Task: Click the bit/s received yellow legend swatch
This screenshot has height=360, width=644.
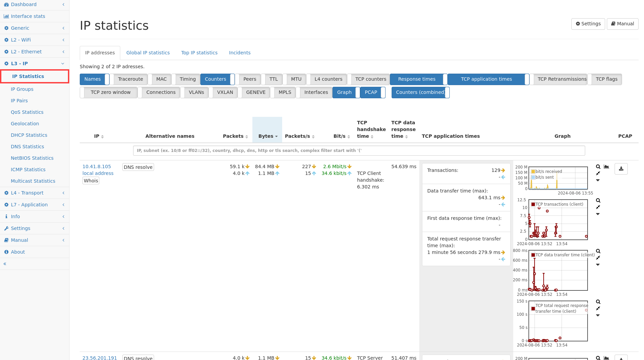Action: tap(533, 172)
